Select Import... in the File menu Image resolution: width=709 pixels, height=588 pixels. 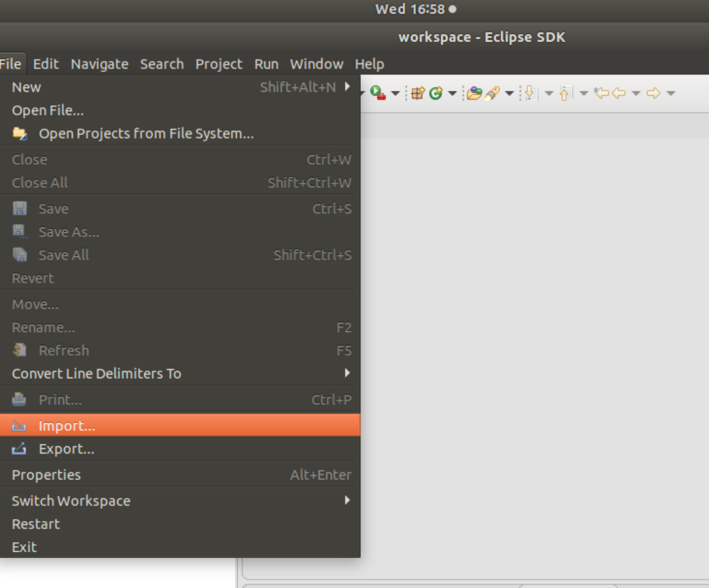point(180,426)
